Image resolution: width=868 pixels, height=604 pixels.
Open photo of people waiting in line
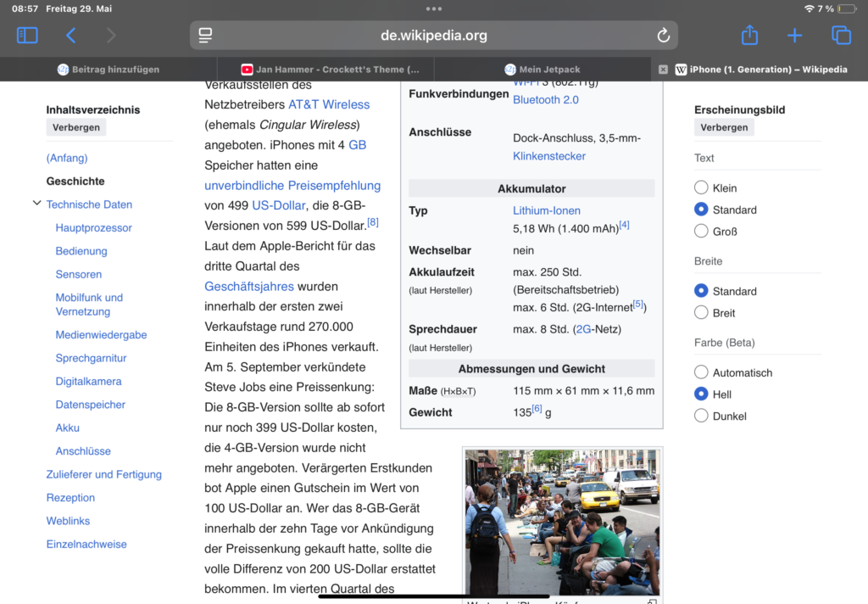(x=563, y=522)
